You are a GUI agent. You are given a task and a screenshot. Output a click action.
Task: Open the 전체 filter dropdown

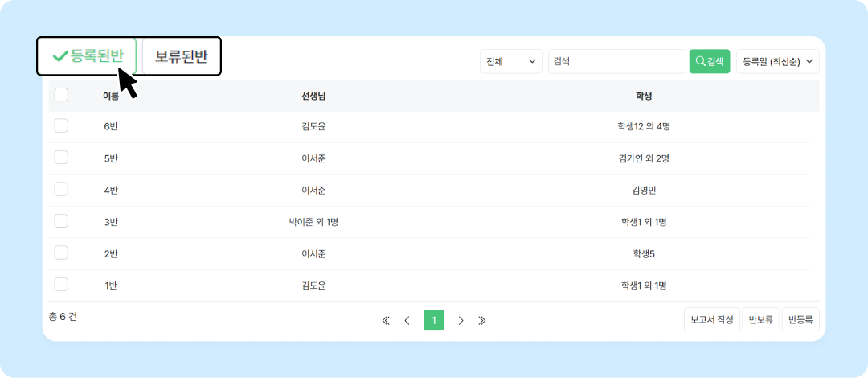(x=511, y=61)
